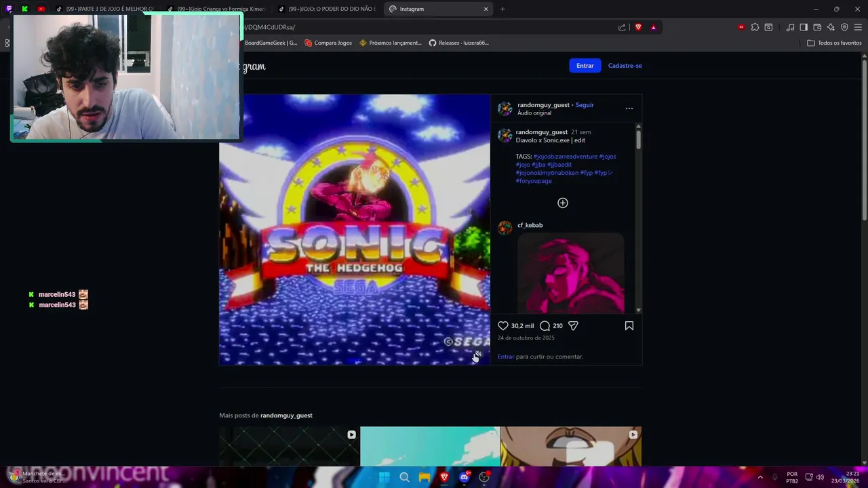
Task: Switch to 'Gojo Criança vs Formiga' tab
Action: pos(216,9)
